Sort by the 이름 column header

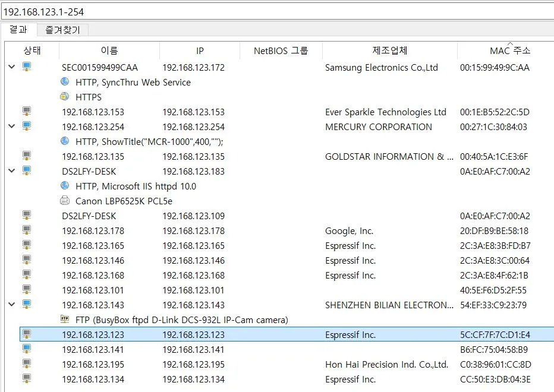coord(109,50)
